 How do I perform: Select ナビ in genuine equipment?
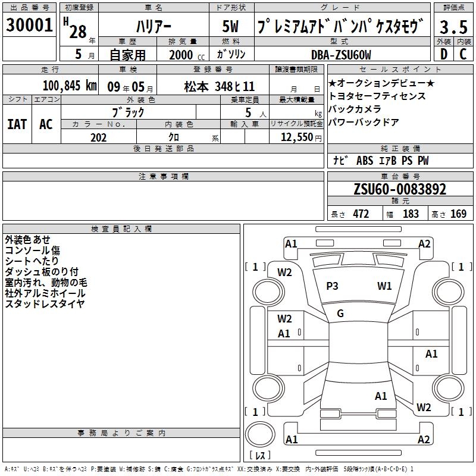tap(340, 160)
